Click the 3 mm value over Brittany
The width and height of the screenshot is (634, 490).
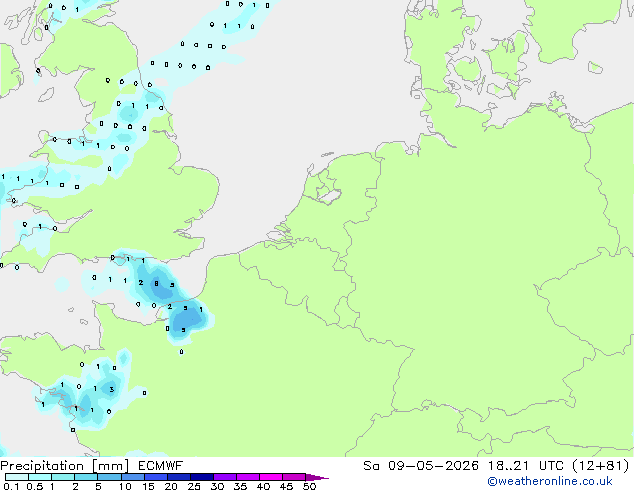click(x=112, y=389)
